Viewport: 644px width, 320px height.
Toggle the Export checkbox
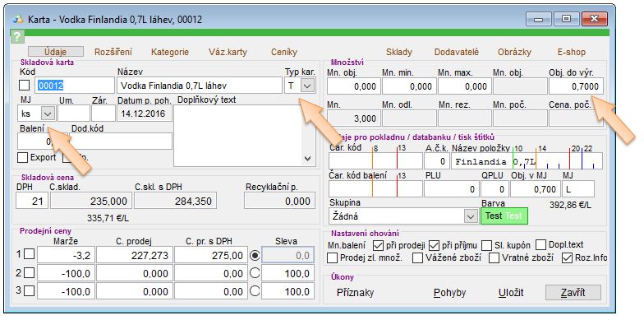click(x=23, y=158)
